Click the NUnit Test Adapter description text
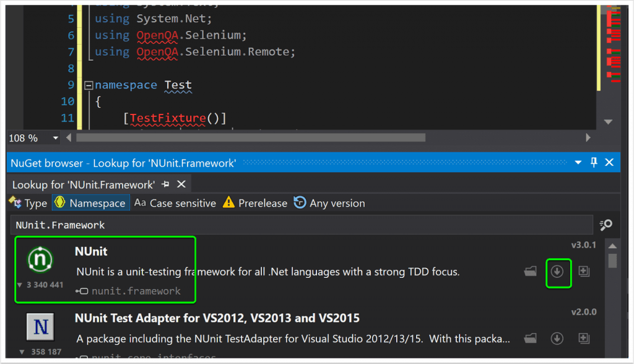The image size is (634, 364). coord(293,339)
